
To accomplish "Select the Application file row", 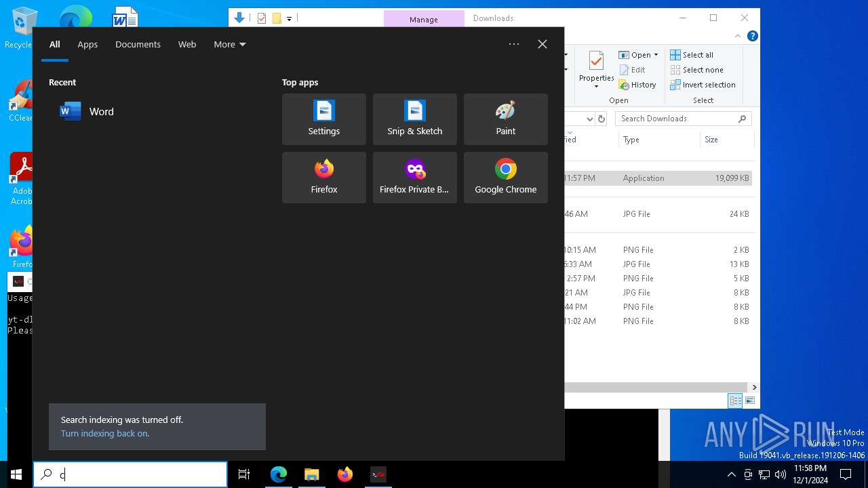I will pyautogui.click(x=658, y=178).
